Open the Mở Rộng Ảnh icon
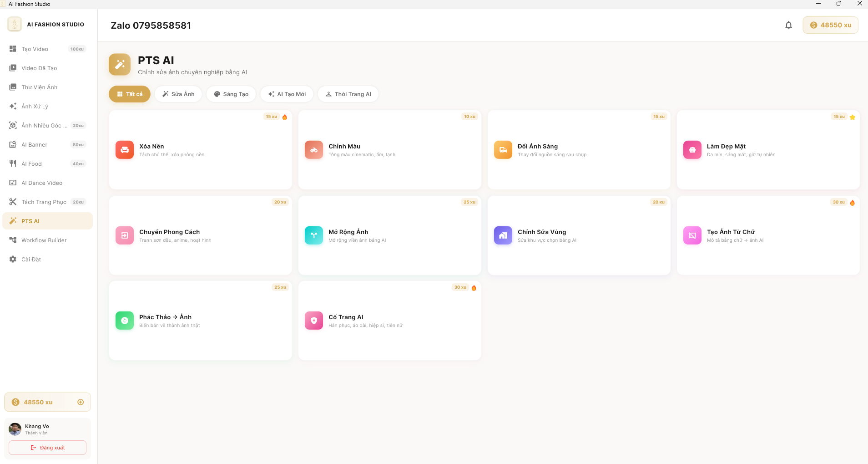Screen dimensions: 868x464 (x=314, y=235)
